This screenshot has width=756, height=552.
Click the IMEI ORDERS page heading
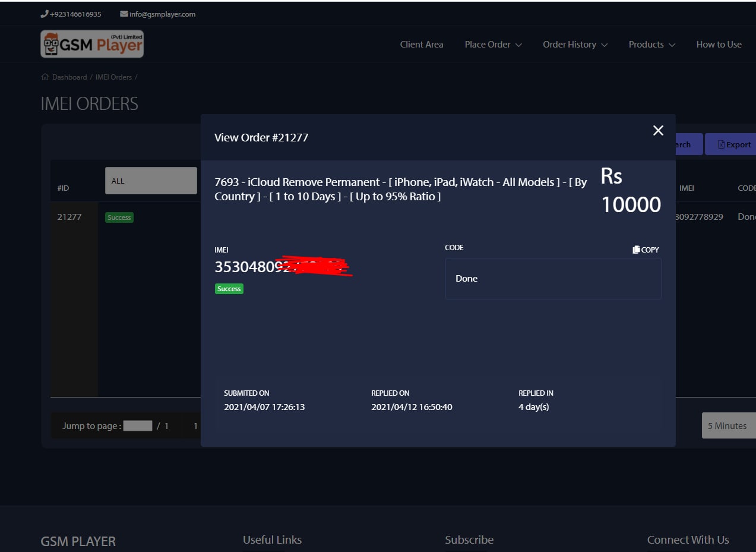coord(89,103)
